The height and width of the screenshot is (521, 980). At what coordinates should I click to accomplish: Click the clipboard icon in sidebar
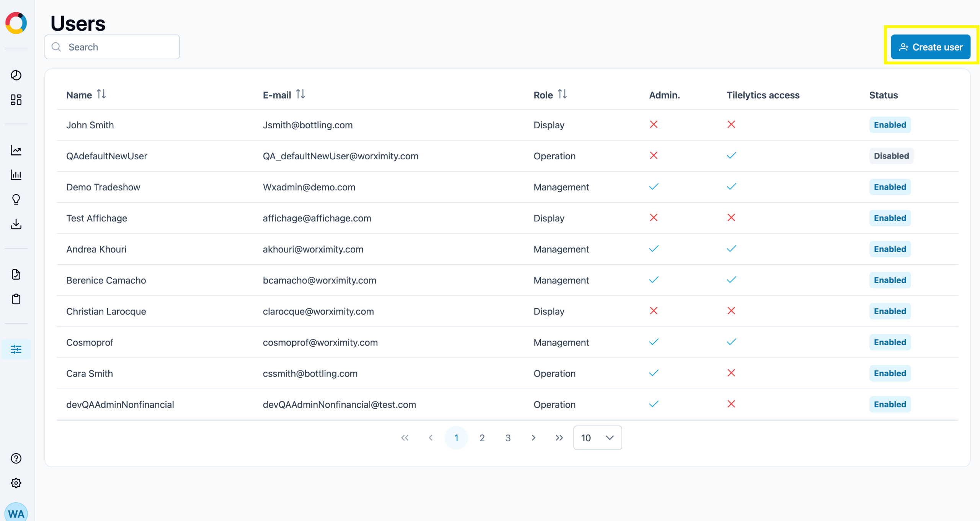point(16,299)
